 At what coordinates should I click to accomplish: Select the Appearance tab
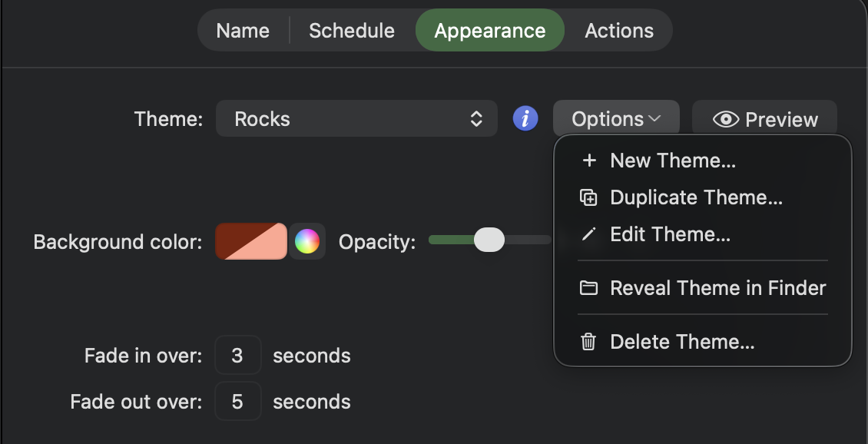[490, 31]
